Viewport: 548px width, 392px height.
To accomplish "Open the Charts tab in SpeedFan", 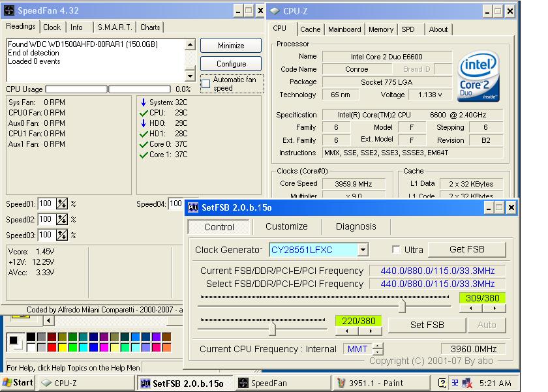I will click(150, 27).
